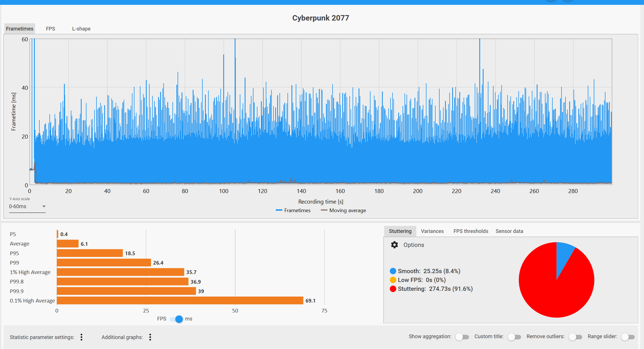Click the yellow Low FPS legend dot
Viewport: 644px width, 349px height.
(x=393, y=280)
